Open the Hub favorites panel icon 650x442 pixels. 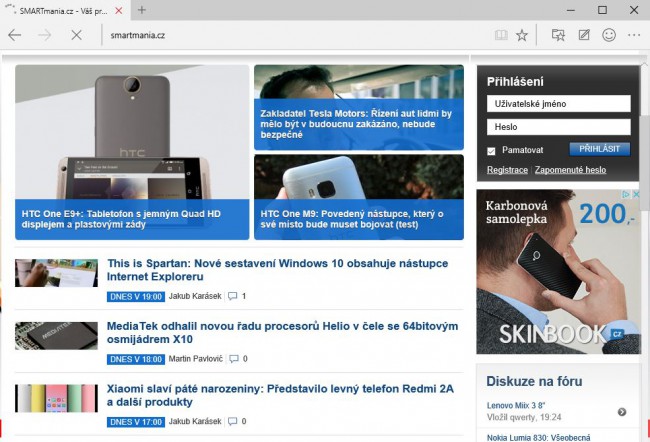point(558,35)
